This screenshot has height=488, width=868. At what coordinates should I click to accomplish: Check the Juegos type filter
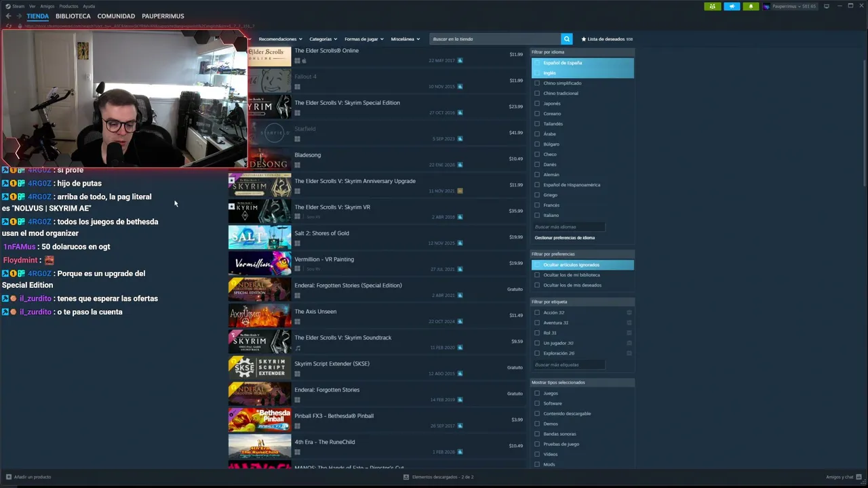pos(537,393)
